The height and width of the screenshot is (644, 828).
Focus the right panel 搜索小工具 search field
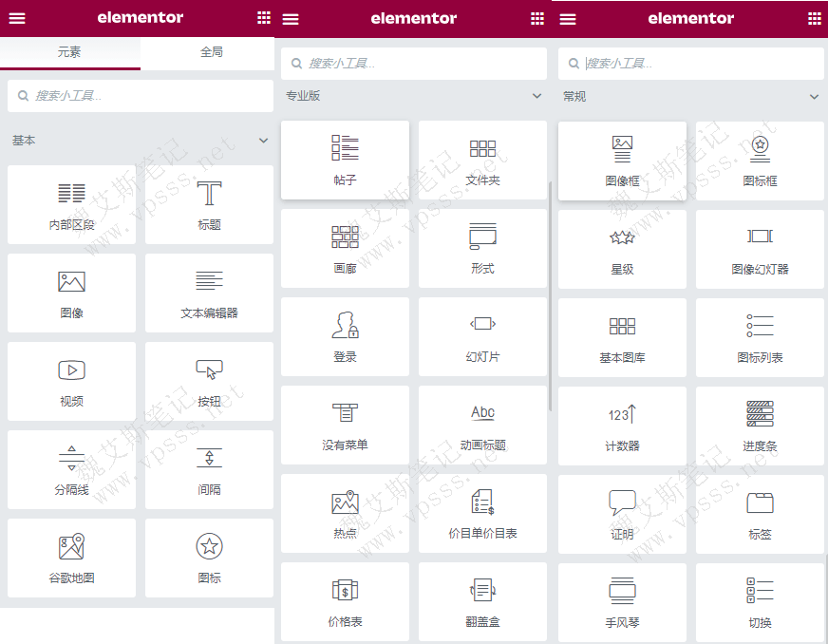(x=690, y=64)
